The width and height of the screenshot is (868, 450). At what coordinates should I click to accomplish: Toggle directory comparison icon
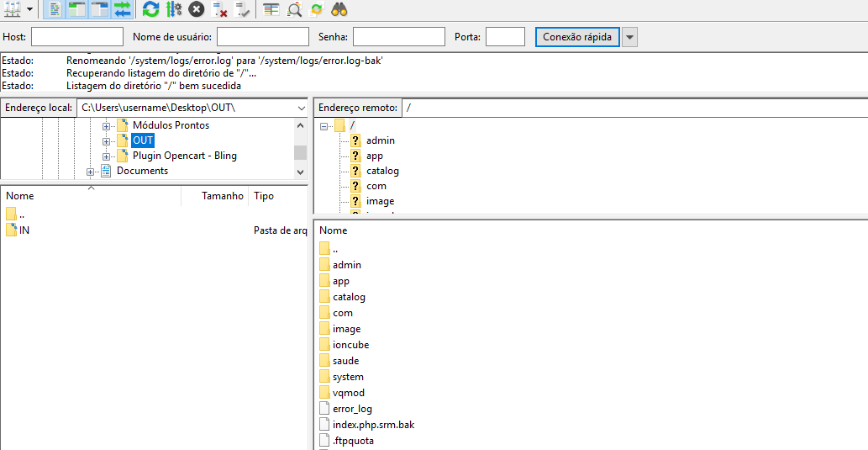tap(294, 9)
